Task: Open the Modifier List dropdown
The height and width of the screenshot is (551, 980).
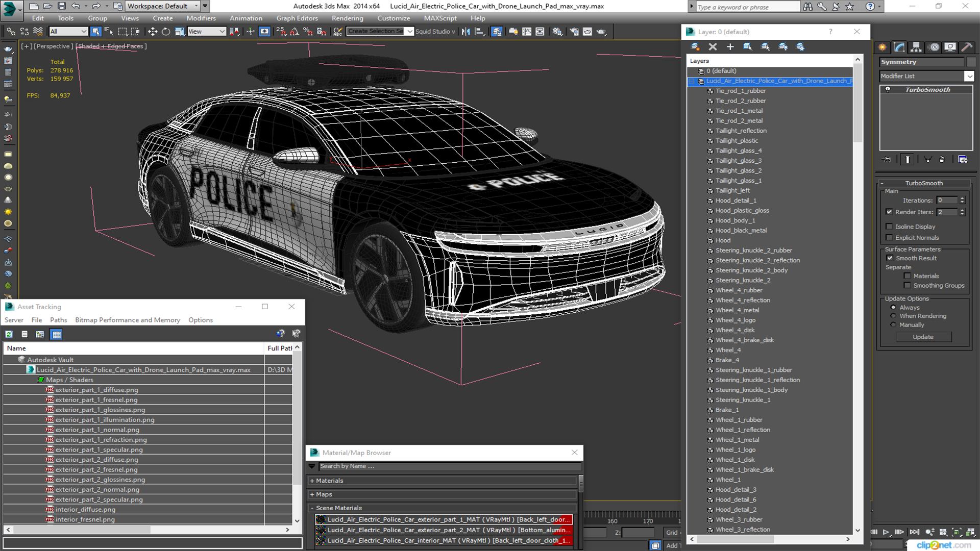Action: [x=926, y=76]
